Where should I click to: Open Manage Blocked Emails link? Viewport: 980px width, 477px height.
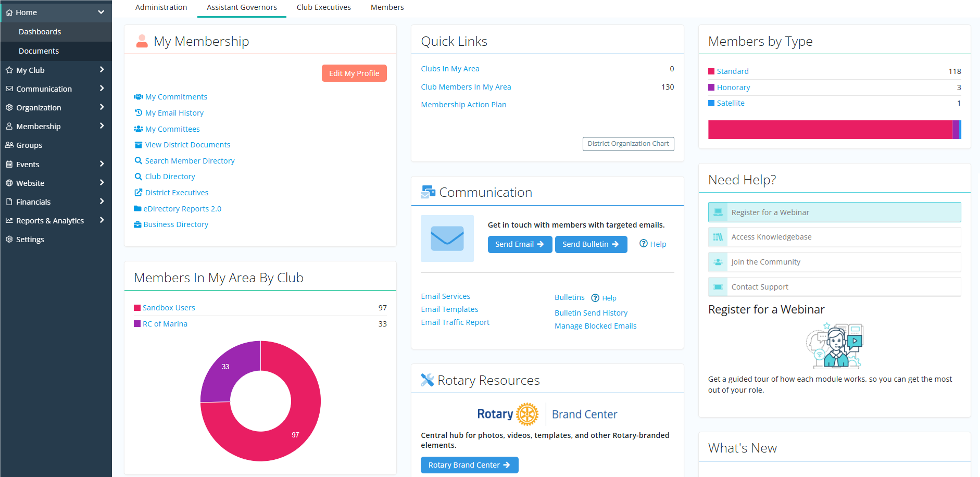click(x=595, y=326)
